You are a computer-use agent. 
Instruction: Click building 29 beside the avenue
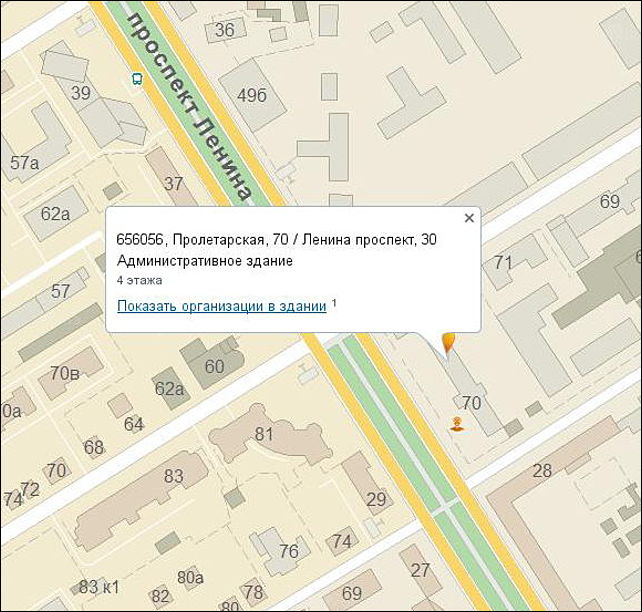click(x=376, y=499)
